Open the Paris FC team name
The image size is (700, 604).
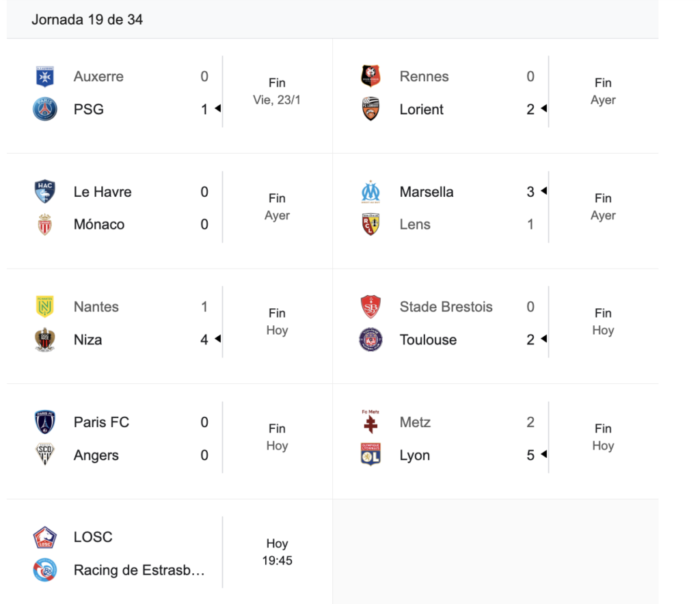(x=101, y=422)
